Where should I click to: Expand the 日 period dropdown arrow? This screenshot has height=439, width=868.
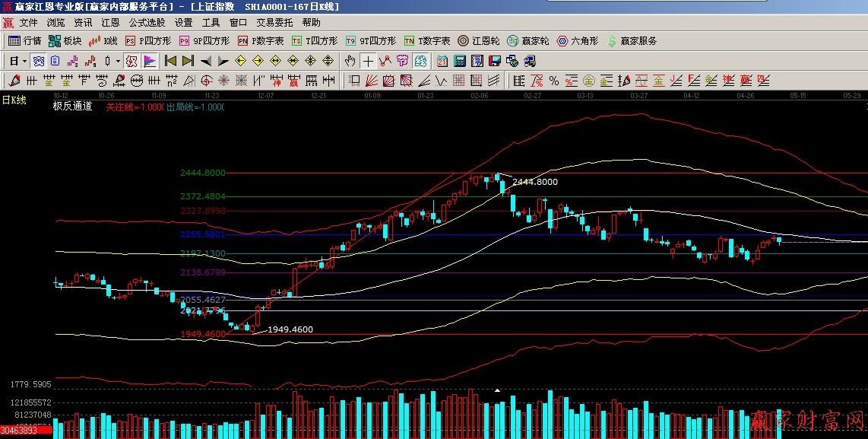pos(24,61)
